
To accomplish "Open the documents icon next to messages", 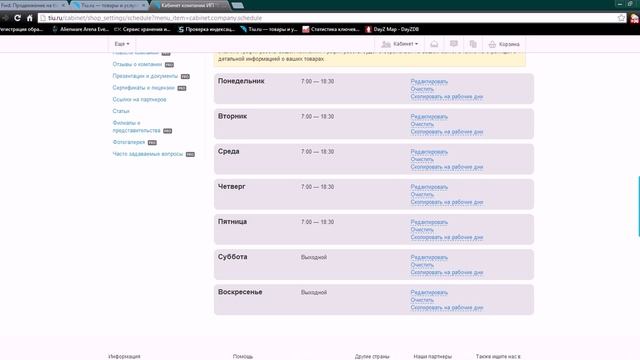I will click(473, 44).
